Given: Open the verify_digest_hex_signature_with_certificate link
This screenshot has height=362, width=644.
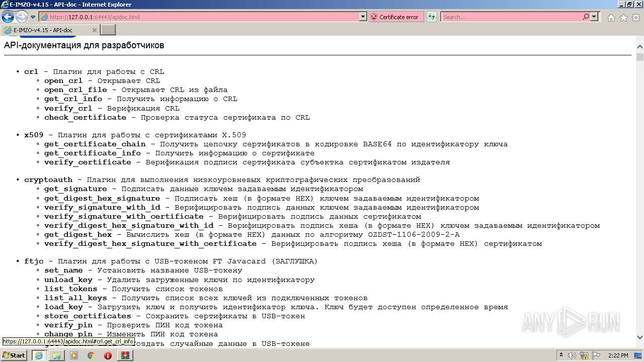Looking at the screenshot, I should point(150,244).
